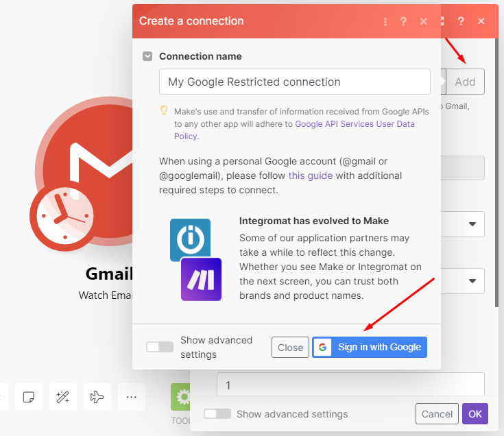Open help in the Create a connection dialog

point(403,21)
